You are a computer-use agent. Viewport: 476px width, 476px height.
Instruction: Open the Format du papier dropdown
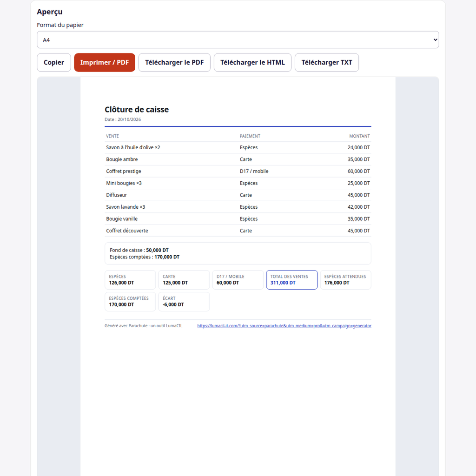tap(238, 40)
